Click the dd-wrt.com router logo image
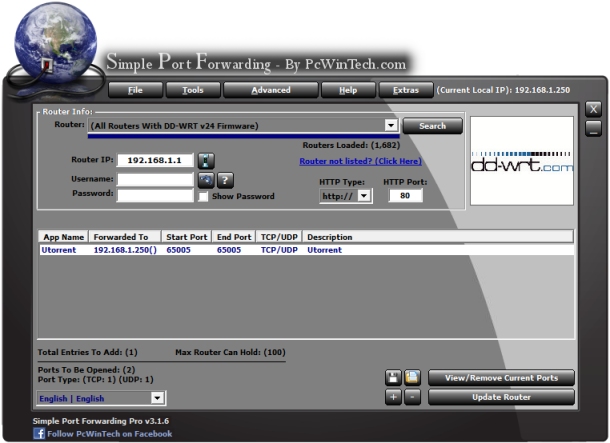610x443 pixels. 522,161
